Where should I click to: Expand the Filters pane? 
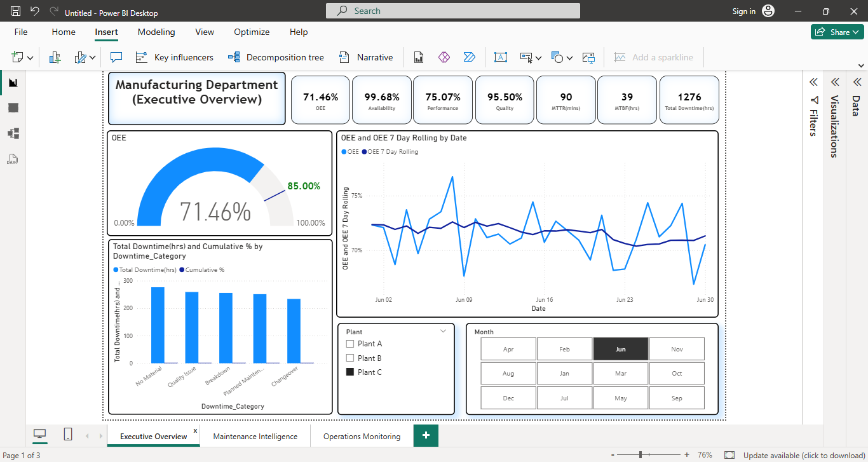[812, 82]
